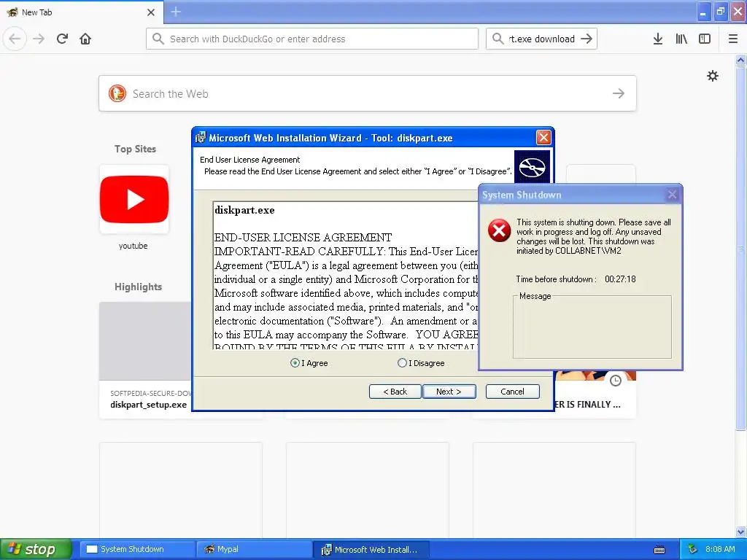Reload the page with the refresh icon
This screenshot has height=560, width=747.
point(63,39)
